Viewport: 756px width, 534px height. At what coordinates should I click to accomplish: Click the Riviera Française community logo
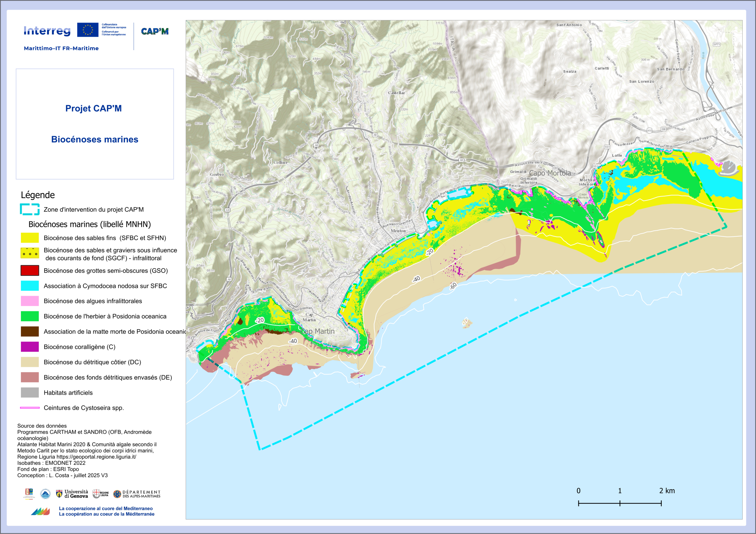tap(29, 494)
